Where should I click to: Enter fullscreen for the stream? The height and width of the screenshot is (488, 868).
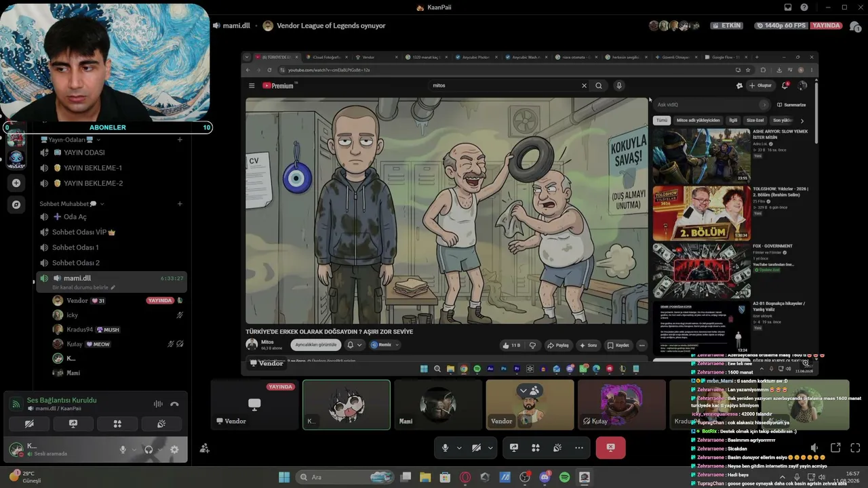[855, 448]
